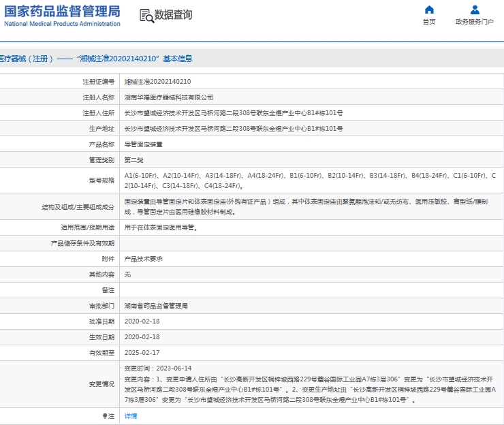Click the 数据查询 search document icon

pos(146,16)
